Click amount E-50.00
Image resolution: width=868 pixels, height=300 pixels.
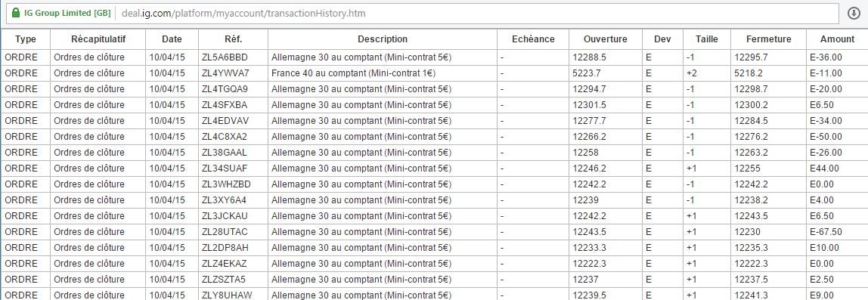(826, 137)
